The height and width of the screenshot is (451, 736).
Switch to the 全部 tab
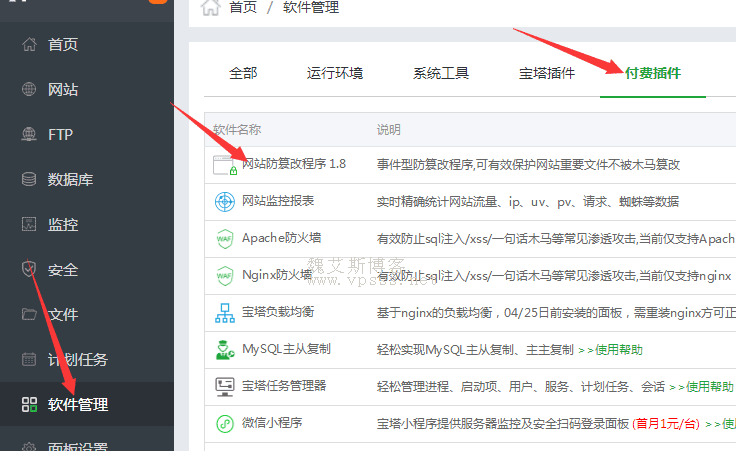[x=243, y=73]
